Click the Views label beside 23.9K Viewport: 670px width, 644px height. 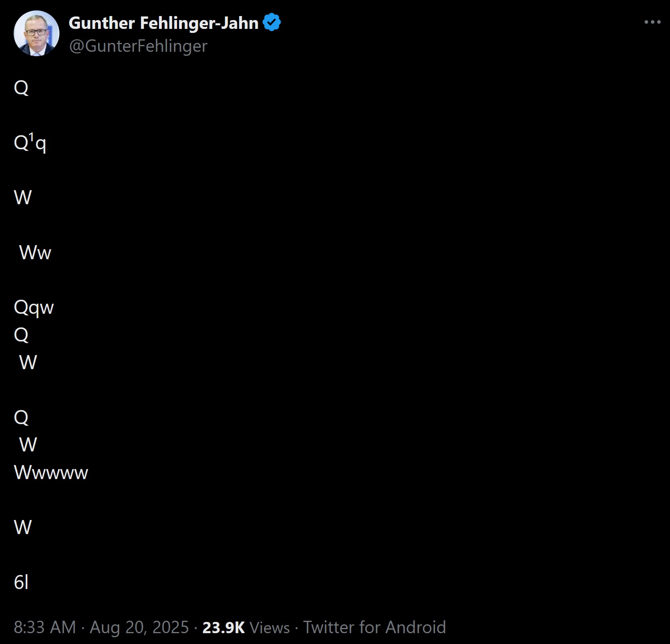pos(270,628)
